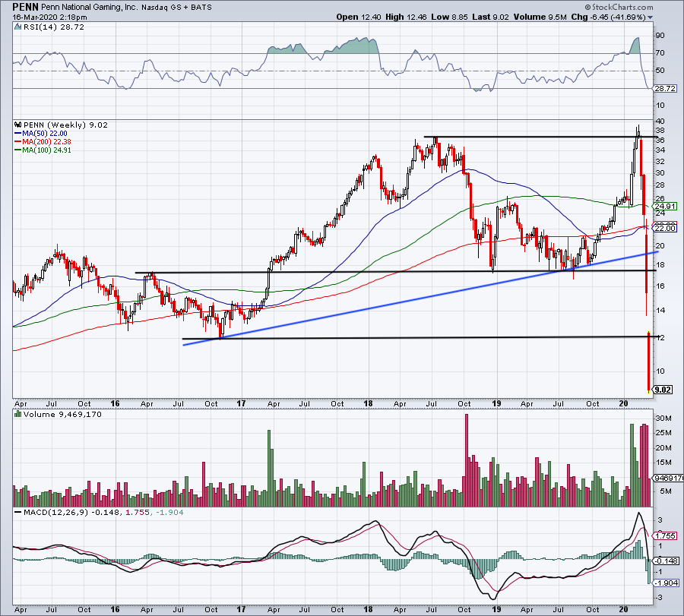Click the 40 label atop the price axis

[x=660, y=122]
